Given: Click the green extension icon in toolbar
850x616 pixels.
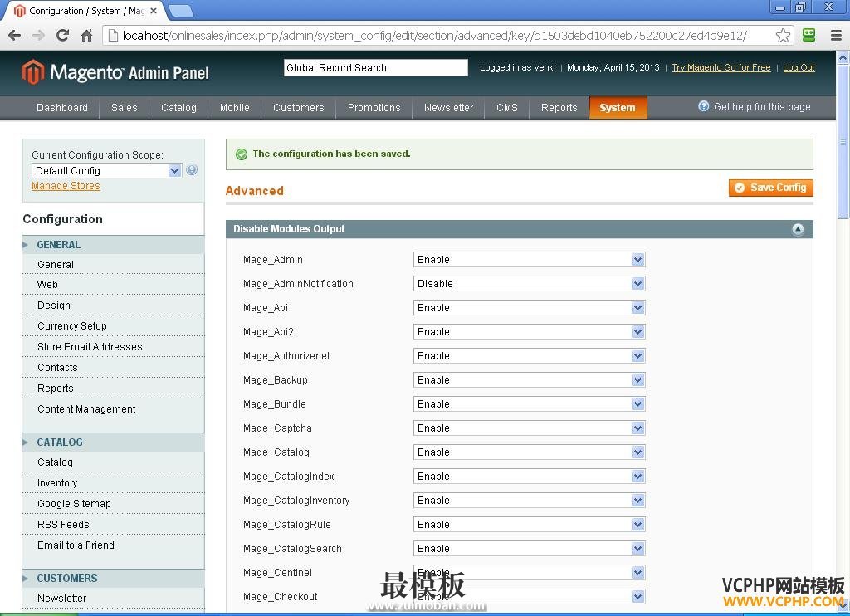Looking at the screenshot, I should [x=808, y=36].
